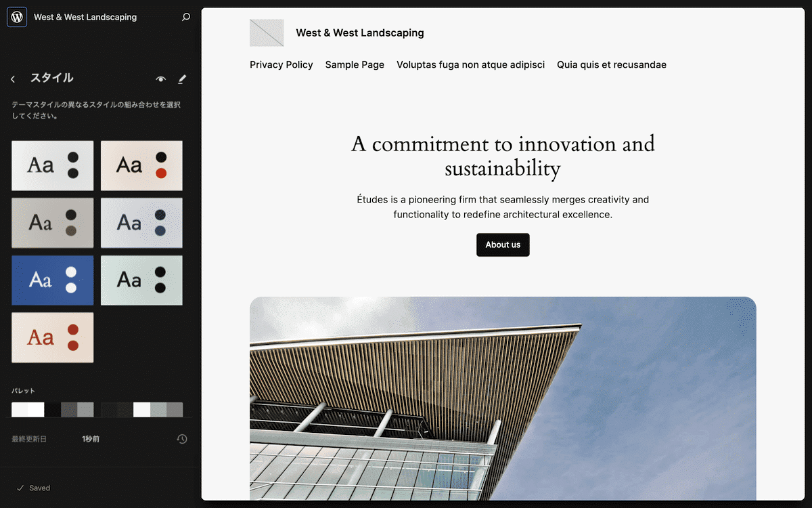Open Quia quis et recusandae nav link
The height and width of the screenshot is (508, 812).
pyautogui.click(x=612, y=65)
